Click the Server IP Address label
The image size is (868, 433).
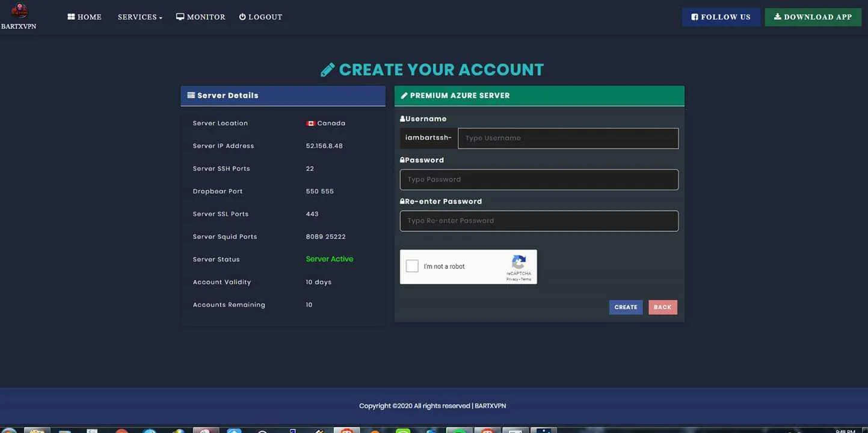(x=223, y=146)
